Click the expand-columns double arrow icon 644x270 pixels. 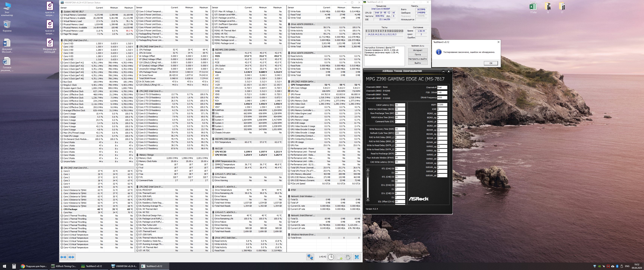pos(63,257)
